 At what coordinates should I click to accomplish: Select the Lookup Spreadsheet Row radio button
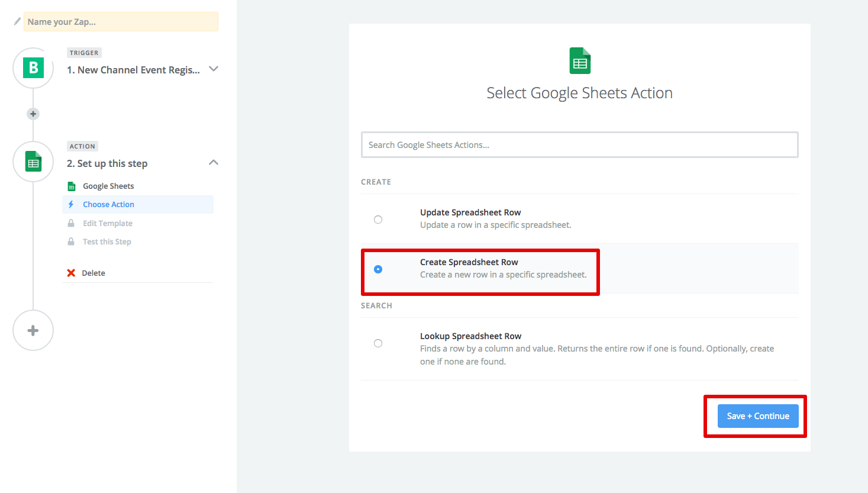pos(378,343)
